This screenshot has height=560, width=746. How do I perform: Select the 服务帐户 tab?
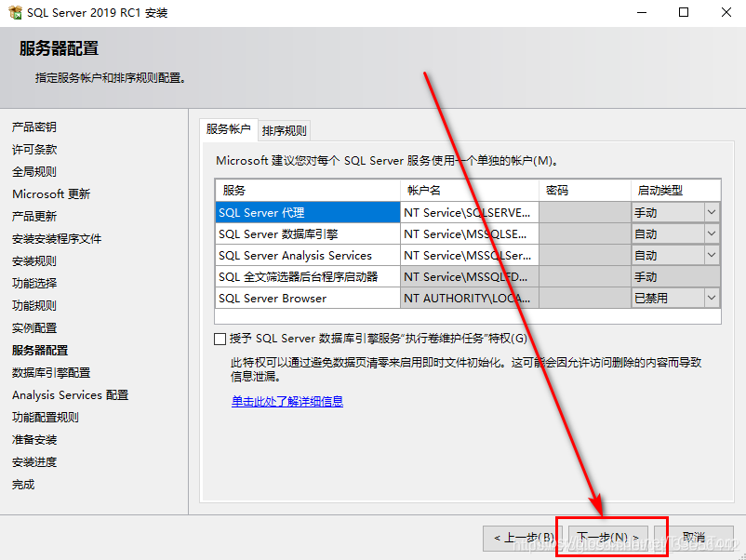coord(229,129)
